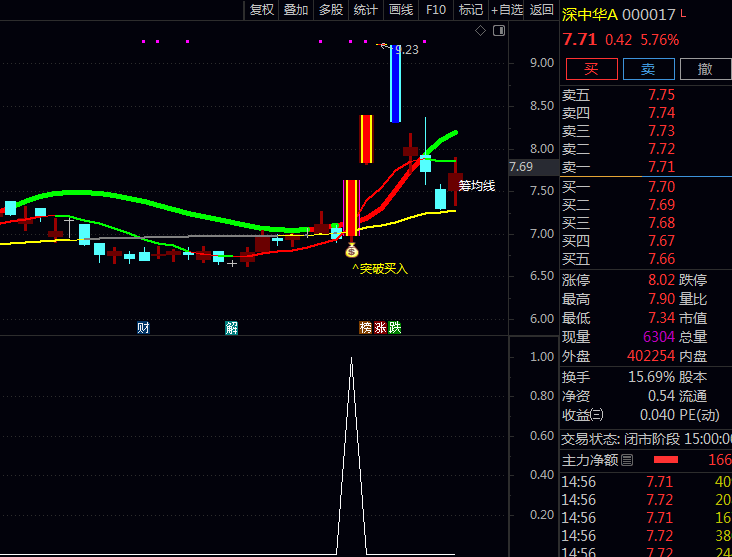Click the white spike peak in the indicator panel
732x557 pixels.
[x=352, y=360]
